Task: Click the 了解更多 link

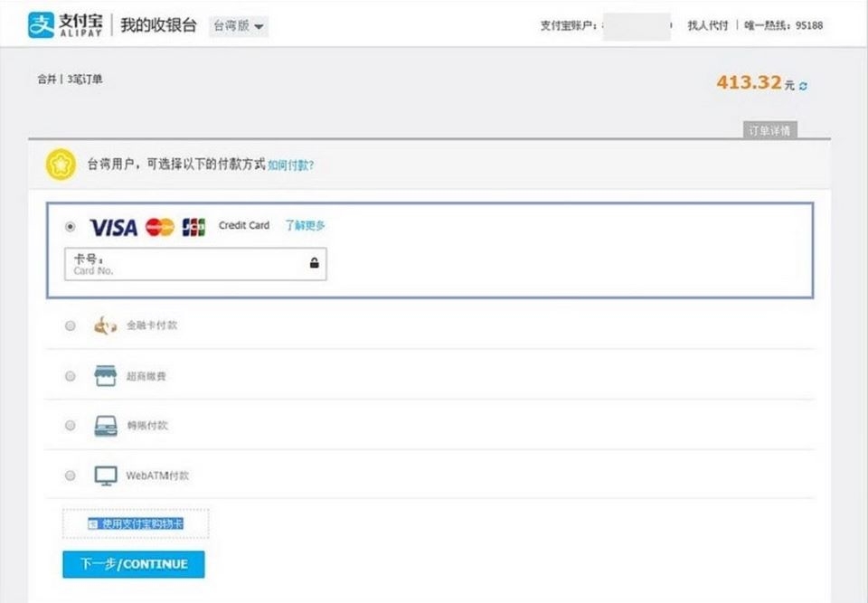Action: [305, 225]
